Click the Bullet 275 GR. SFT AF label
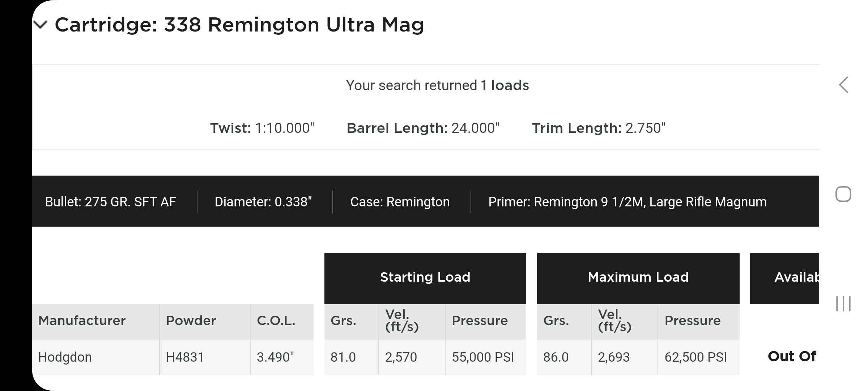The image size is (868, 391). (x=111, y=202)
